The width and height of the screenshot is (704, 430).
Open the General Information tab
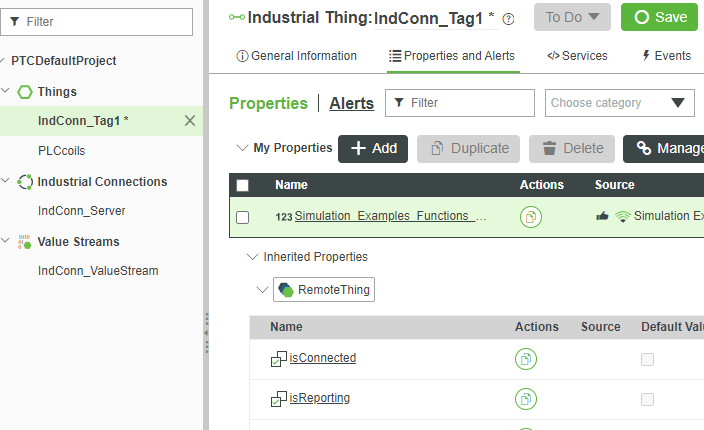(x=296, y=56)
